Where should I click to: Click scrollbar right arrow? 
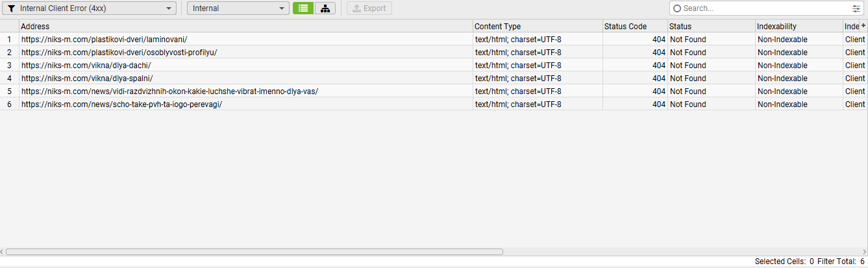click(x=863, y=252)
